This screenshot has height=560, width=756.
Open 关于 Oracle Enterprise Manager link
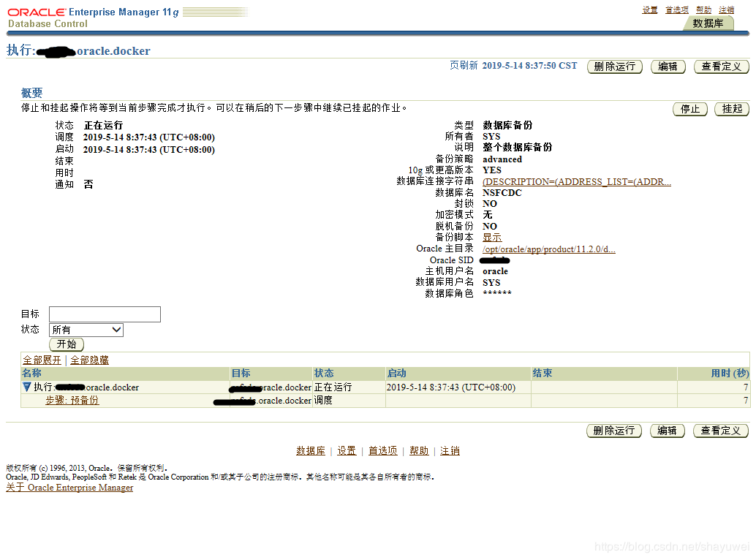(x=69, y=488)
